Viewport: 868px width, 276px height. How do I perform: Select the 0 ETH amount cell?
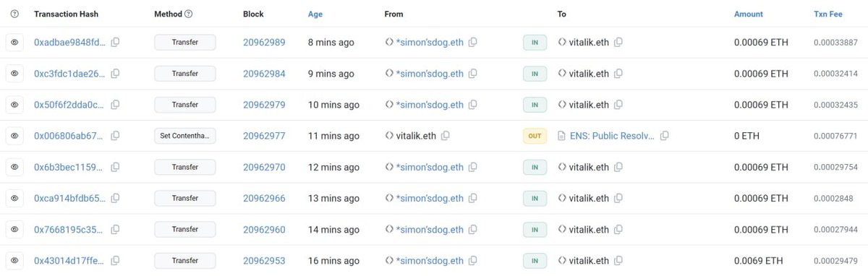click(746, 136)
